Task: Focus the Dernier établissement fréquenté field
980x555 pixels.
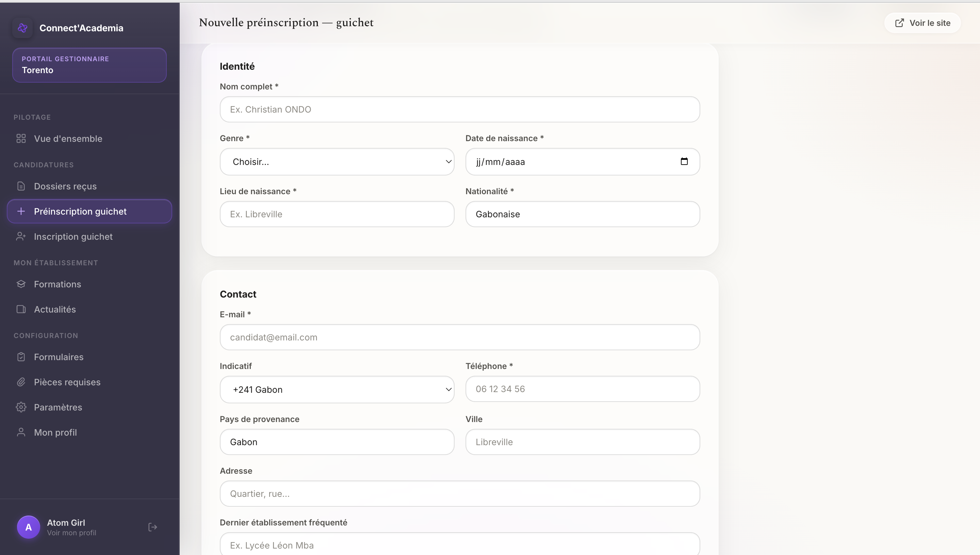Action: tap(459, 544)
